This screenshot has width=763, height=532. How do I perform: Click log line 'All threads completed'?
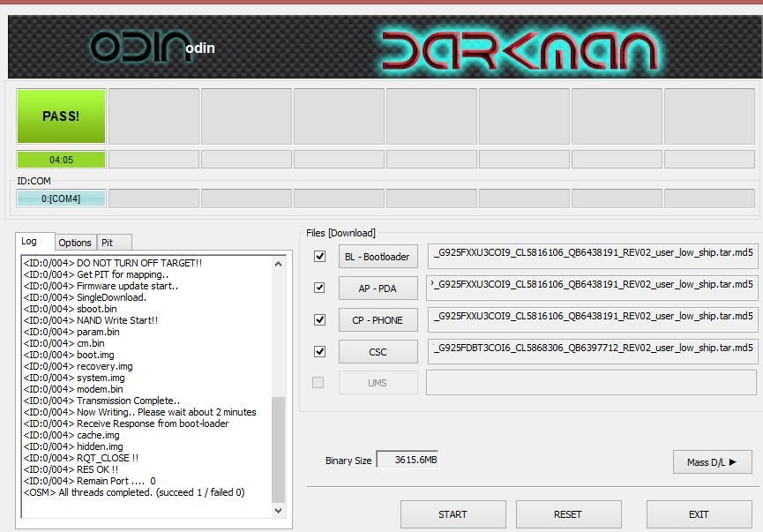(x=134, y=492)
